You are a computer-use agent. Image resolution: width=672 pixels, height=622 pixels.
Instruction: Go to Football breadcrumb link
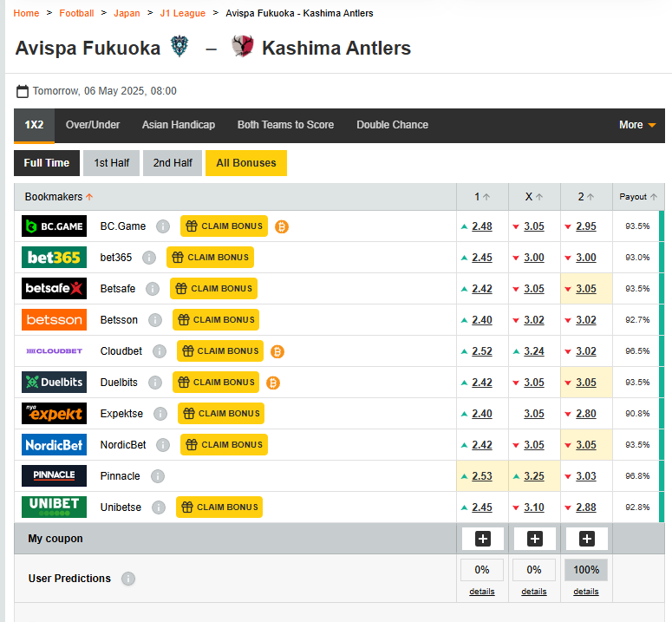[x=76, y=13]
